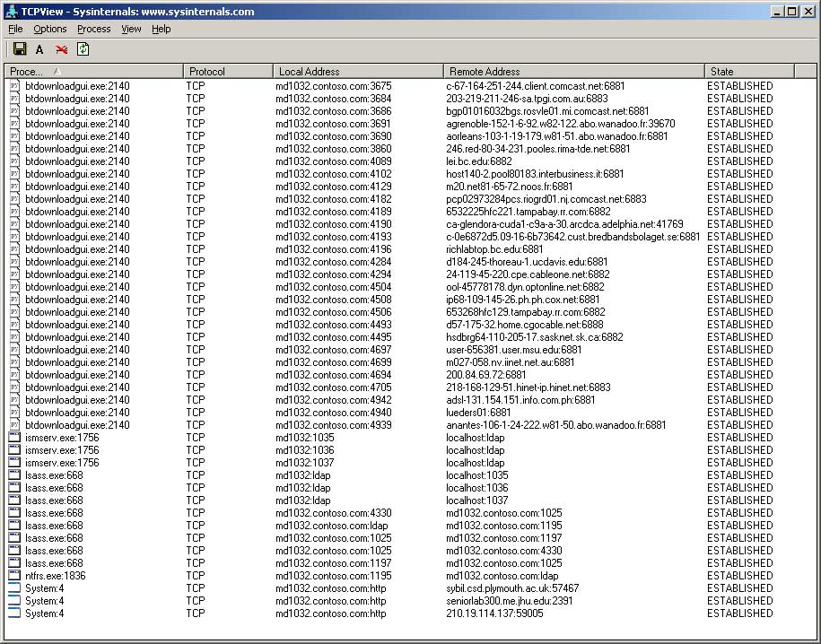Click the process icon for local port 3684 row
821x644 pixels.
[14, 99]
